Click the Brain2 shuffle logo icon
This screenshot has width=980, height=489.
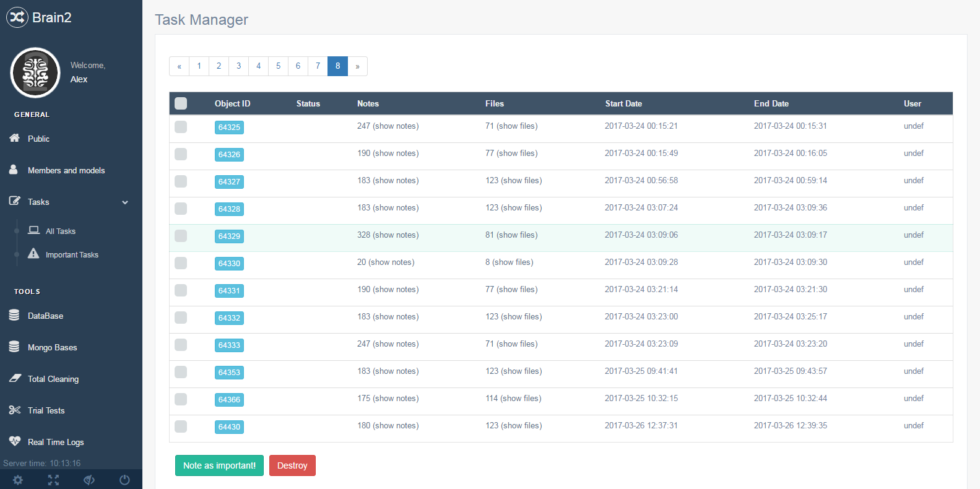pyautogui.click(x=17, y=17)
